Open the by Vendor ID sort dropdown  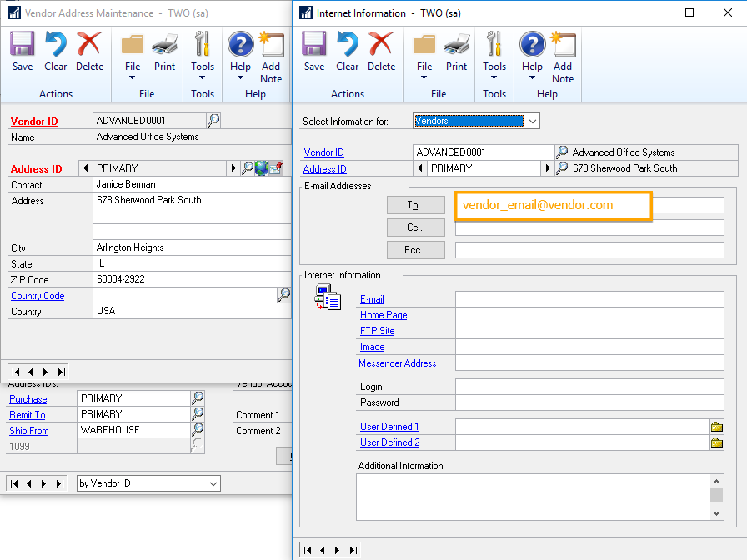pyautogui.click(x=213, y=483)
